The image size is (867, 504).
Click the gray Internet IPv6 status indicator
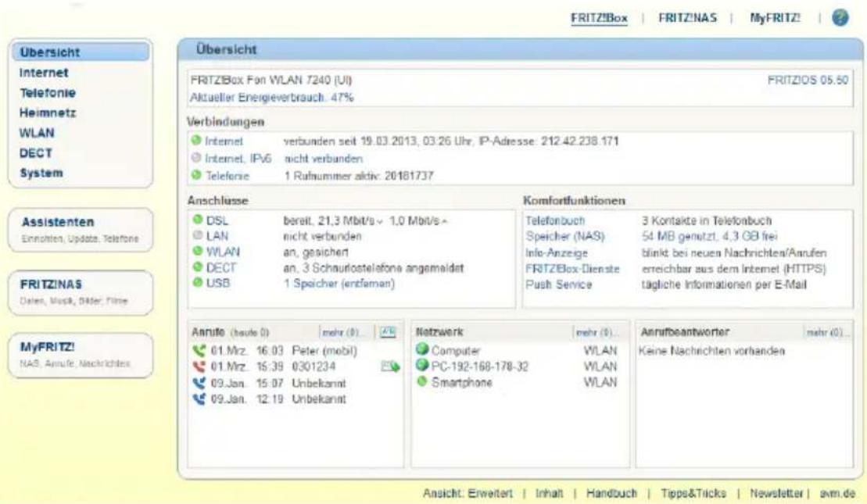tap(196, 158)
